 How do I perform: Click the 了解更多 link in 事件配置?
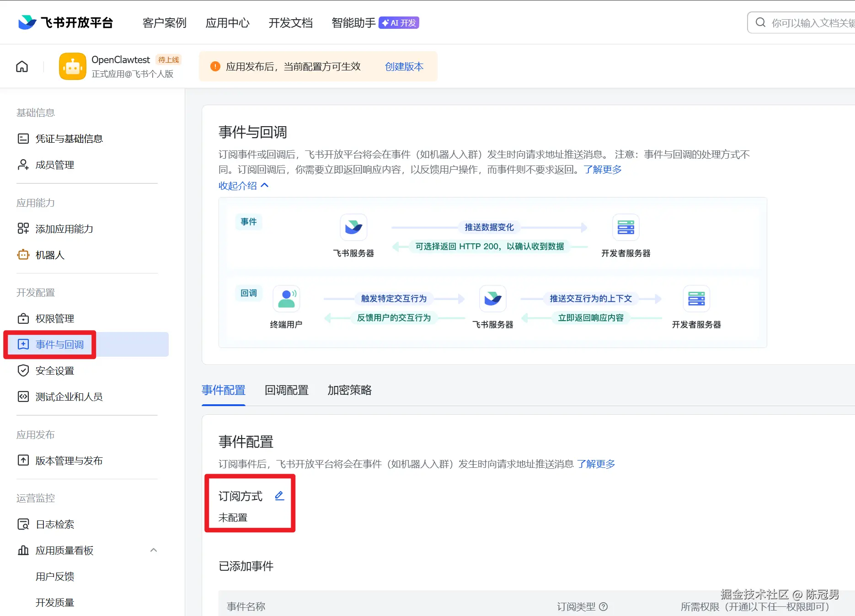596,464
